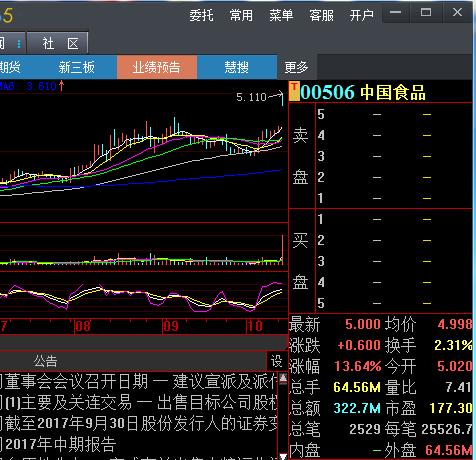The image size is (476, 460).
Task: Click the 09 month marker on timeline
Action: point(171,326)
